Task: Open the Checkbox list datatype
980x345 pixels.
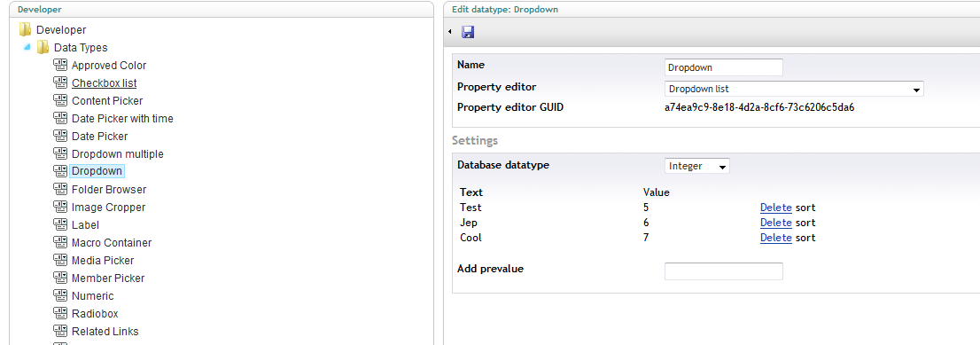Action: [105, 82]
